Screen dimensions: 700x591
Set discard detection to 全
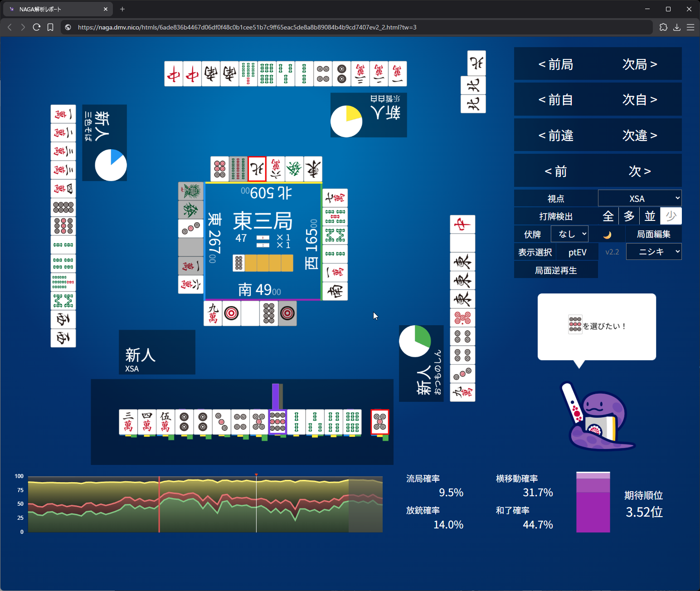point(608,216)
